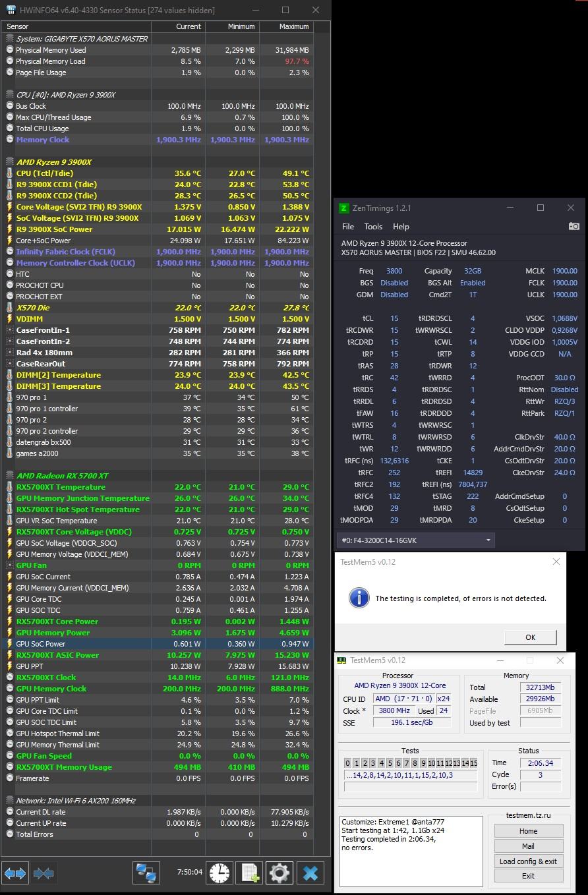Click the TestMem5 memory chip title icon

341,660
